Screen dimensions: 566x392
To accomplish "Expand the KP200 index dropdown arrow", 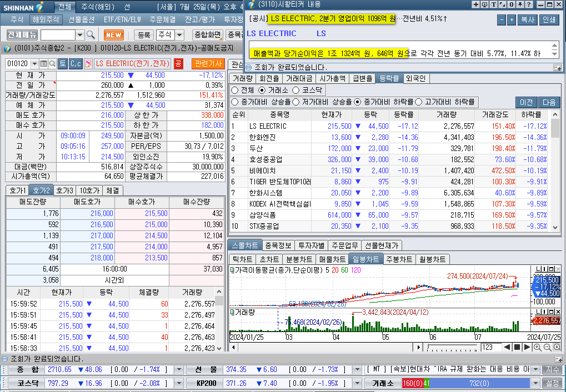I will (x=357, y=383).
